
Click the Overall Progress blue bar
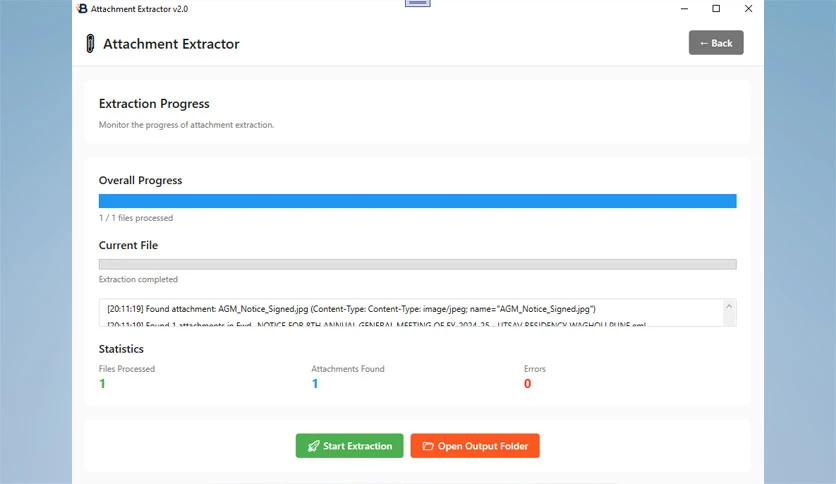tap(417, 201)
